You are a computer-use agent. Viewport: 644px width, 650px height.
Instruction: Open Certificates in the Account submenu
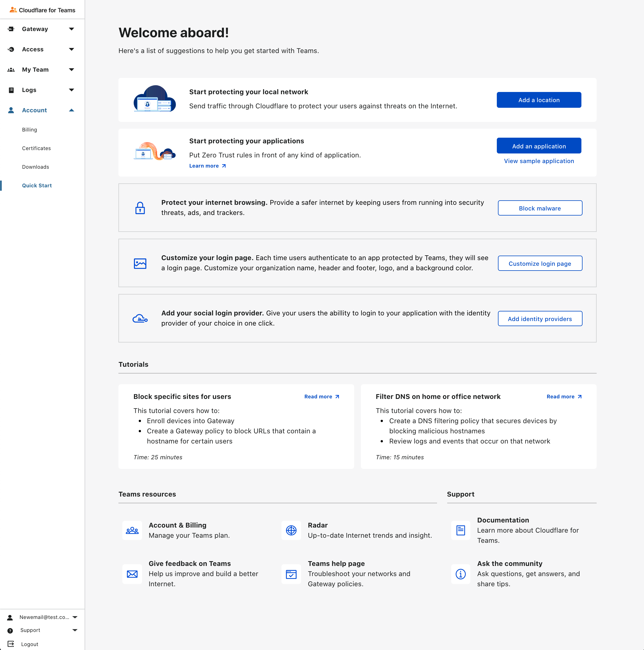(x=36, y=148)
